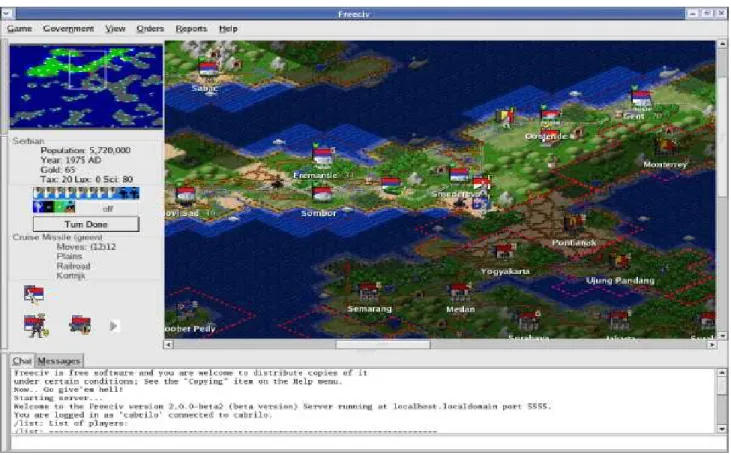Click the tax rate icons strip

click(86, 193)
